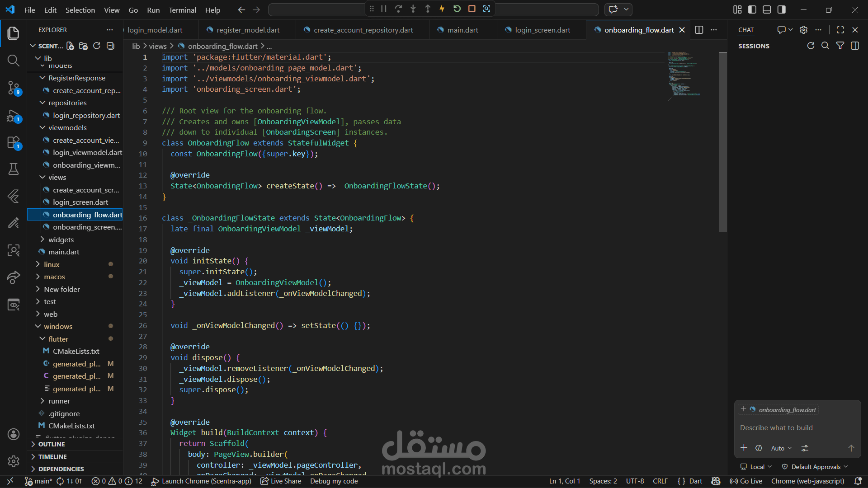Toggle the primary side bar
868x488 pixels.
752,9
